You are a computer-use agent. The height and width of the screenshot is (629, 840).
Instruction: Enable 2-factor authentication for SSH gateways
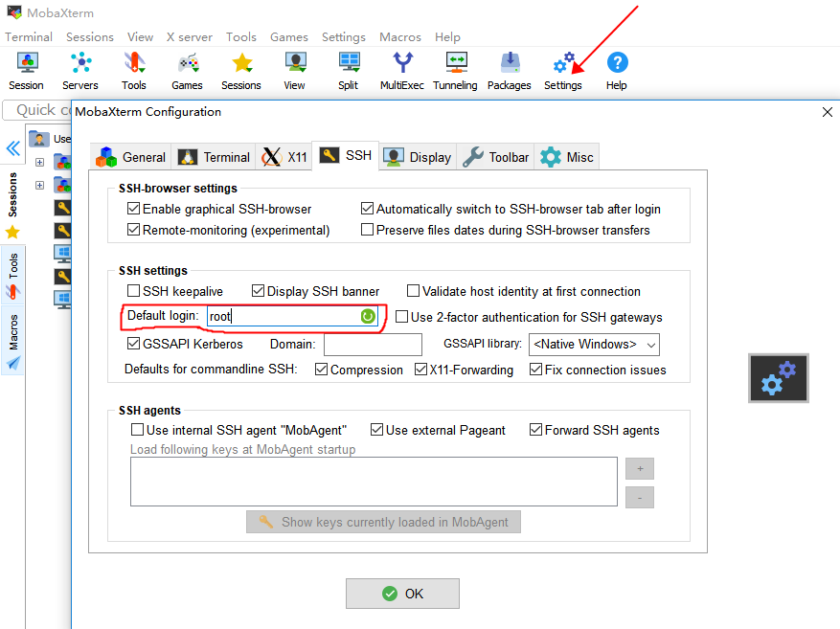(x=401, y=317)
